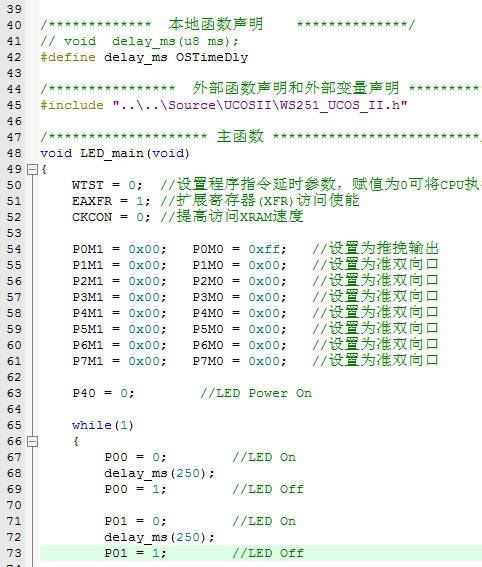Collapse the while loop fold at line 66
This screenshot has width=482, height=567.
point(33,441)
